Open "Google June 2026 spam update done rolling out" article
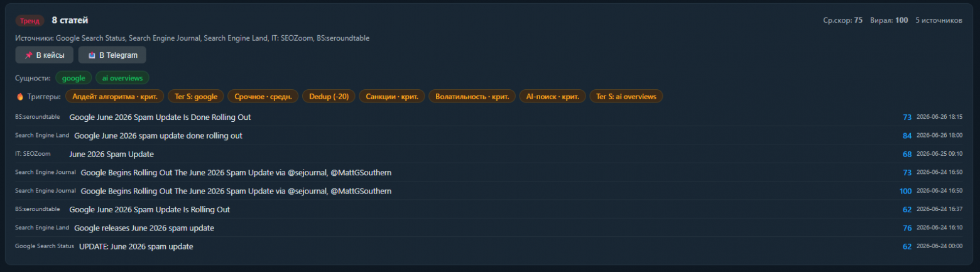Image resolution: width=980 pixels, height=272 pixels. click(x=158, y=136)
